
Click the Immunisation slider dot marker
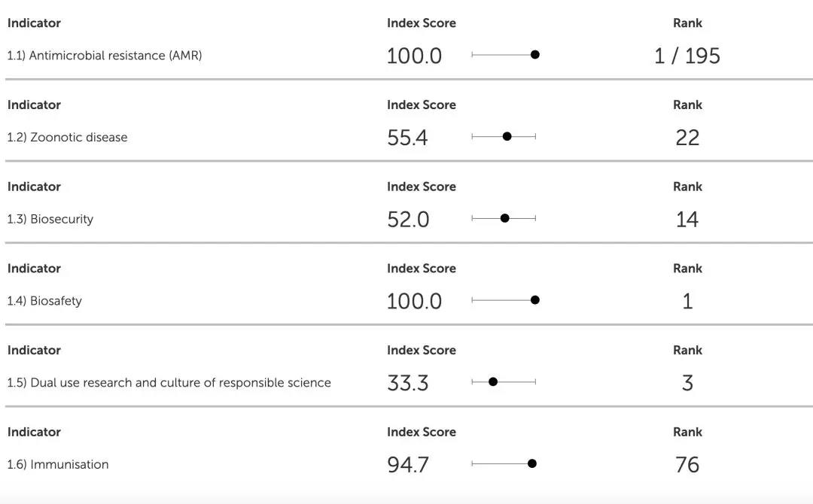pos(532,463)
